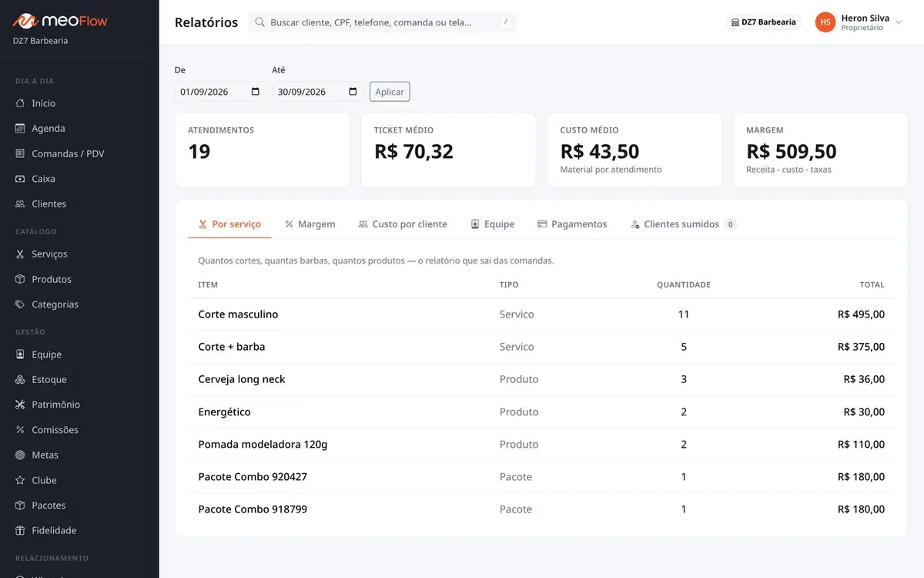Click the Pomada modeladora 120g item
The width and height of the screenshot is (924, 578).
263,445
